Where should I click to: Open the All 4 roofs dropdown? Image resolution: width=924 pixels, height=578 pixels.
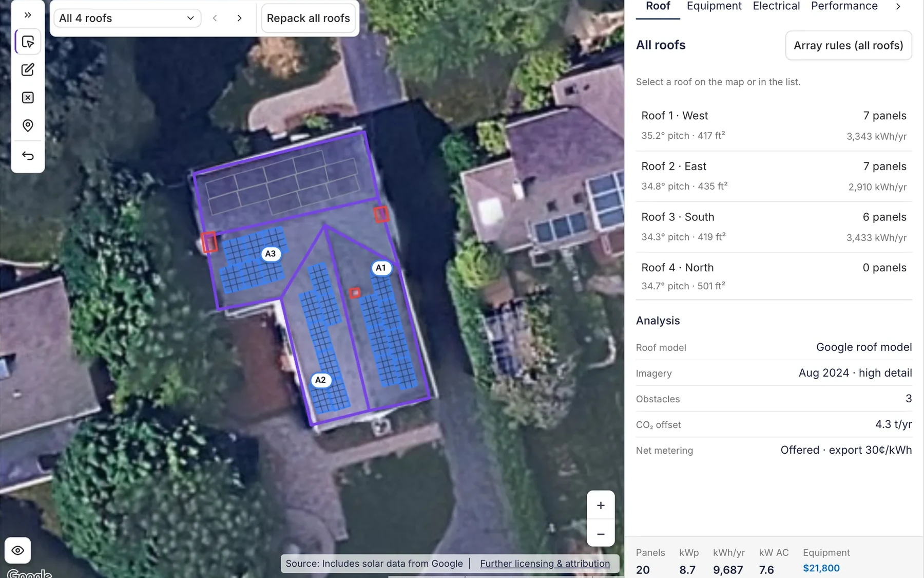127,18
